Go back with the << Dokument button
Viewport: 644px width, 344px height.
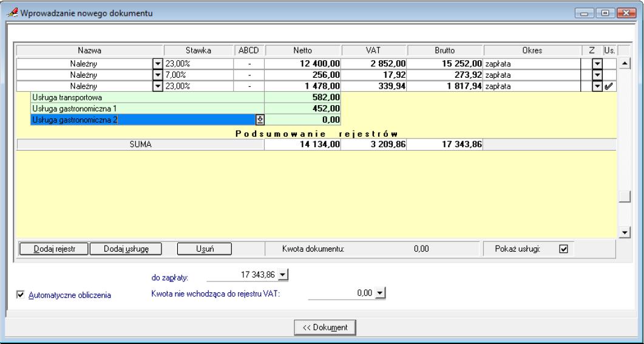(325, 327)
